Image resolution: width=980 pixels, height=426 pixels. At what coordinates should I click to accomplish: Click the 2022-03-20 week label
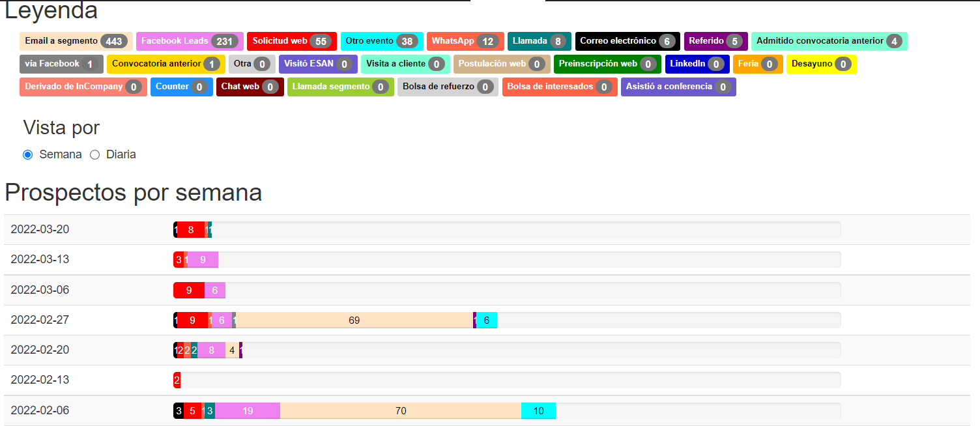pos(40,229)
